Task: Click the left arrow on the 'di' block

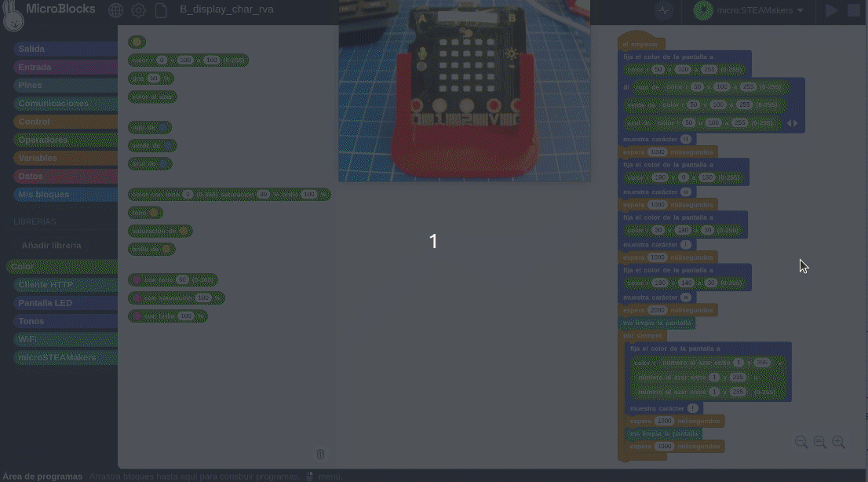Action: [x=790, y=123]
